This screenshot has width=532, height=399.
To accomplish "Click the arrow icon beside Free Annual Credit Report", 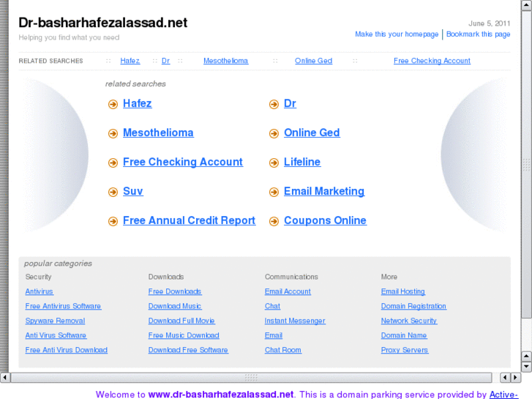I will [113, 222].
